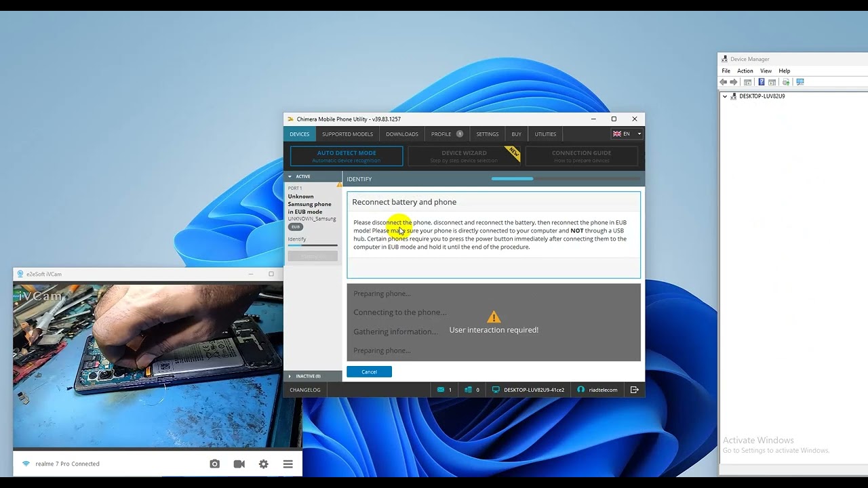Viewport: 868px width, 488px height.
Task: Click the iVCam camera video feed
Action: click(148, 365)
